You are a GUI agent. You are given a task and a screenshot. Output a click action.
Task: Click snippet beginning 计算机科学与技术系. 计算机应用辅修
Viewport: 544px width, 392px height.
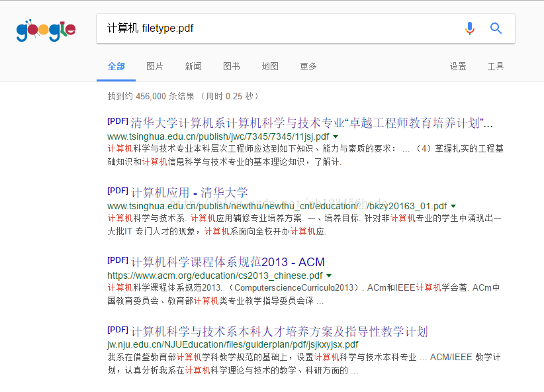point(304,224)
